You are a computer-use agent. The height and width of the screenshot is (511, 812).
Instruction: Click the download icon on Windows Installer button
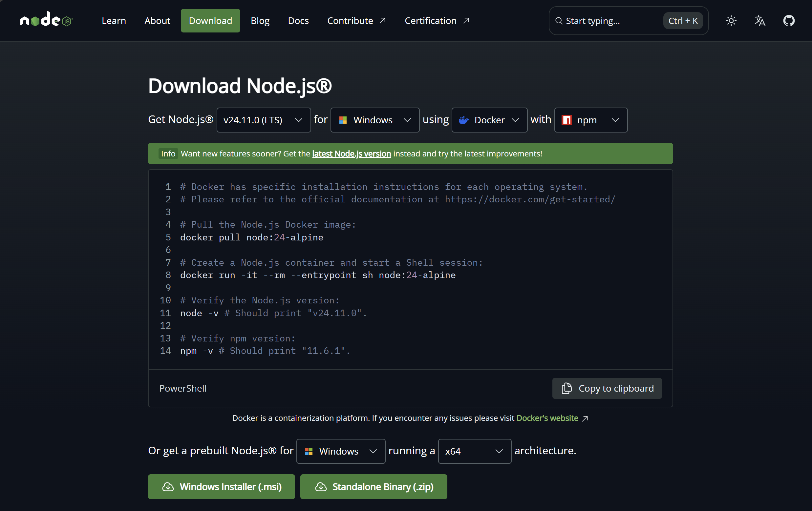click(x=168, y=487)
